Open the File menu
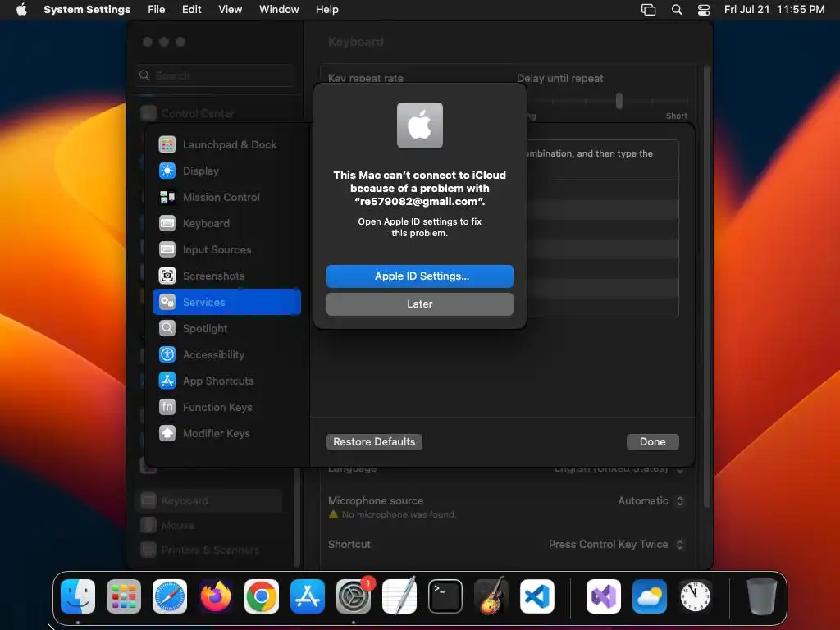The height and width of the screenshot is (630, 840). click(157, 10)
